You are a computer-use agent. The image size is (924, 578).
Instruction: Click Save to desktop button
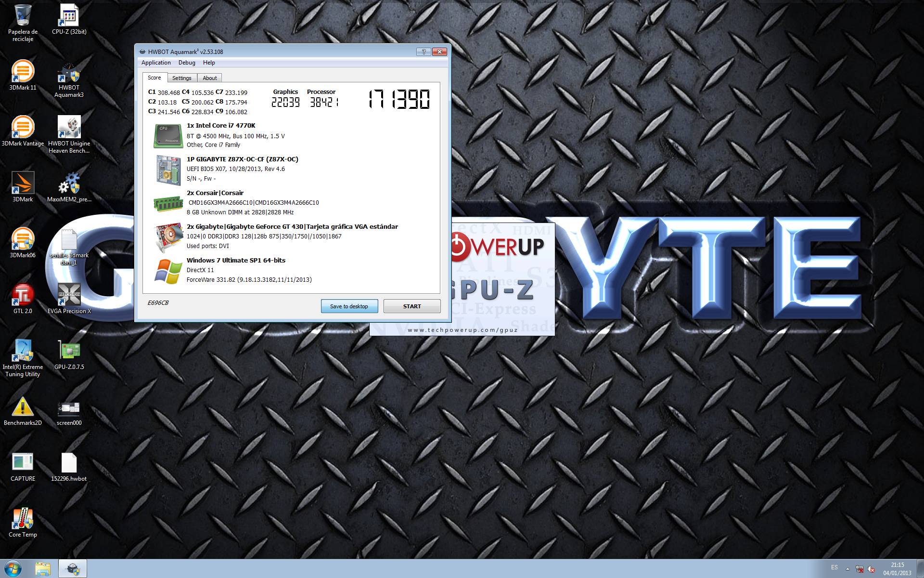(x=349, y=306)
